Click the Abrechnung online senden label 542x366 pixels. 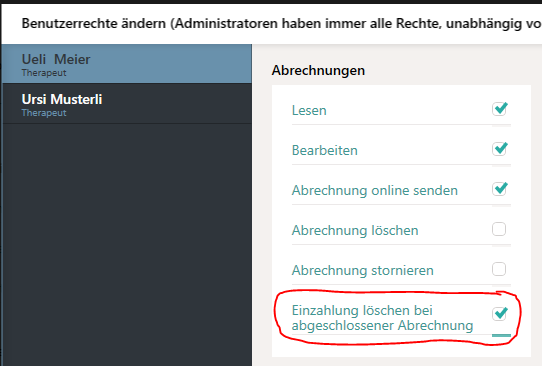375,190
